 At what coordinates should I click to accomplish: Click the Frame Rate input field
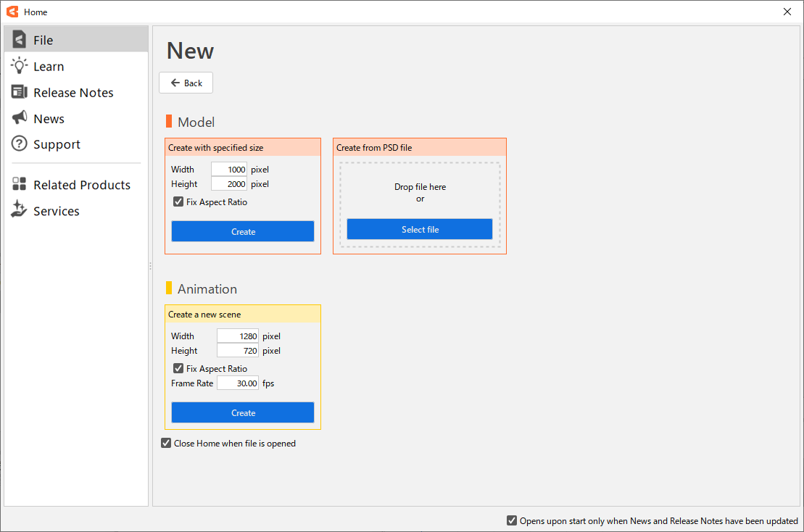click(x=238, y=383)
